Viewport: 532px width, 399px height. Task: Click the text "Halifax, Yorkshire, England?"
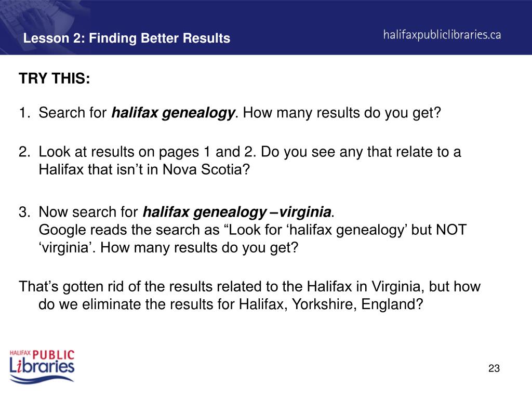pyautogui.click(x=331, y=304)
